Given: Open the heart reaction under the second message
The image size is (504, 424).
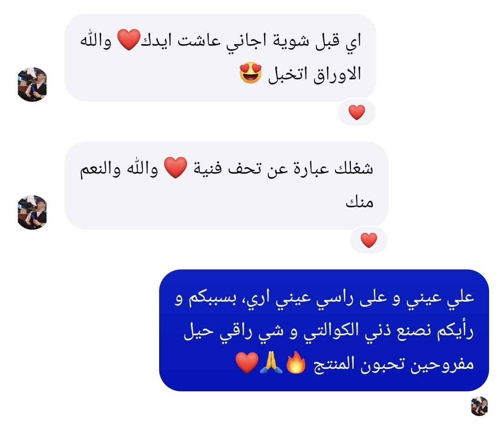Looking at the screenshot, I should (369, 240).
